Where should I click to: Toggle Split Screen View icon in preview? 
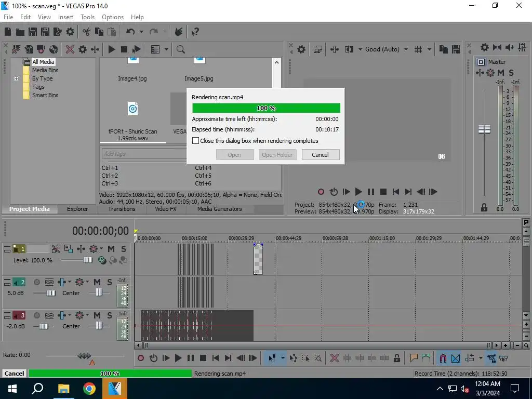pos(349,49)
